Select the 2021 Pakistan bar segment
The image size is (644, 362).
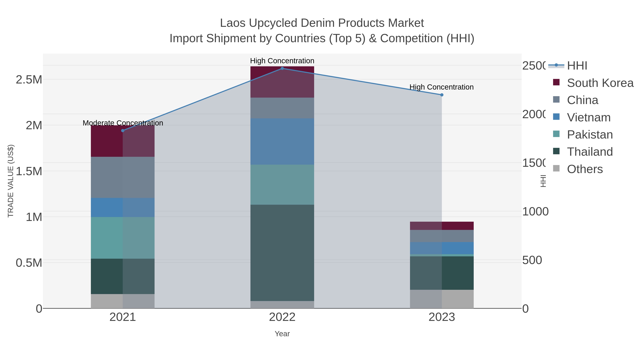click(123, 238)
